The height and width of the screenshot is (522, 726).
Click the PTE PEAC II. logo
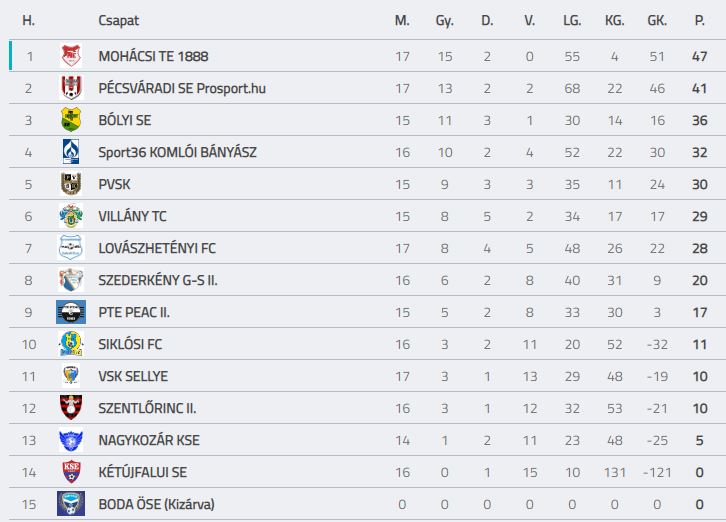tap(71, 312)
